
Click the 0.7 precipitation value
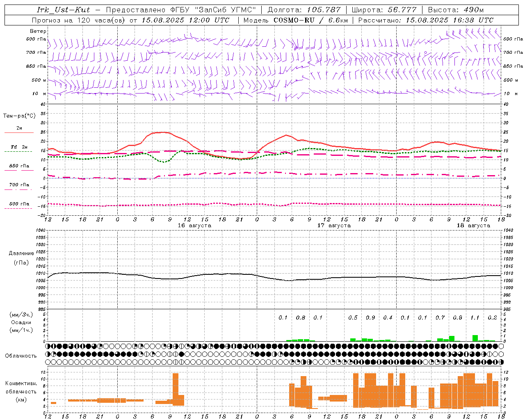[440, 318]
